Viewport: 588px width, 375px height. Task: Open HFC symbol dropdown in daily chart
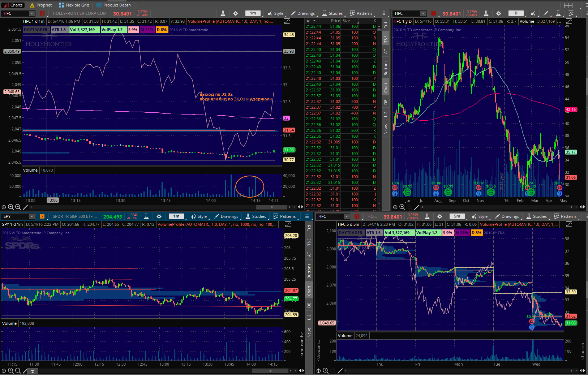click(x=423, y=13)
